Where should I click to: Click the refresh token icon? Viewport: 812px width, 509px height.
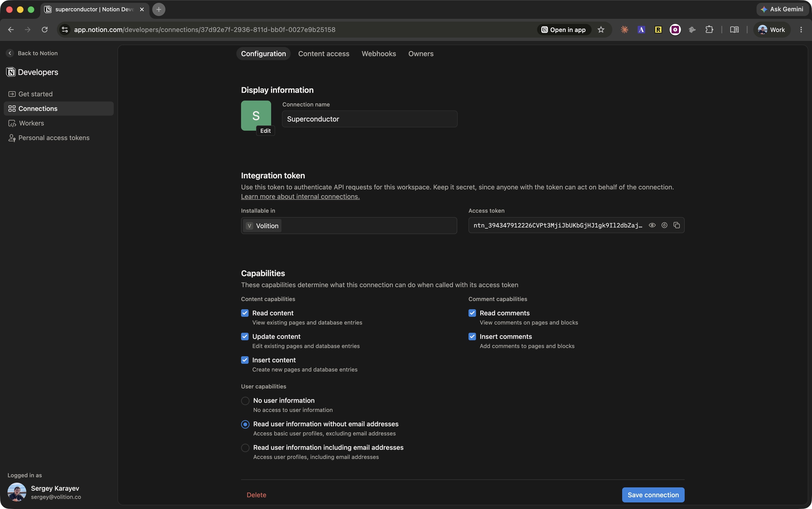pyautogui.click(x=664, y=225)
